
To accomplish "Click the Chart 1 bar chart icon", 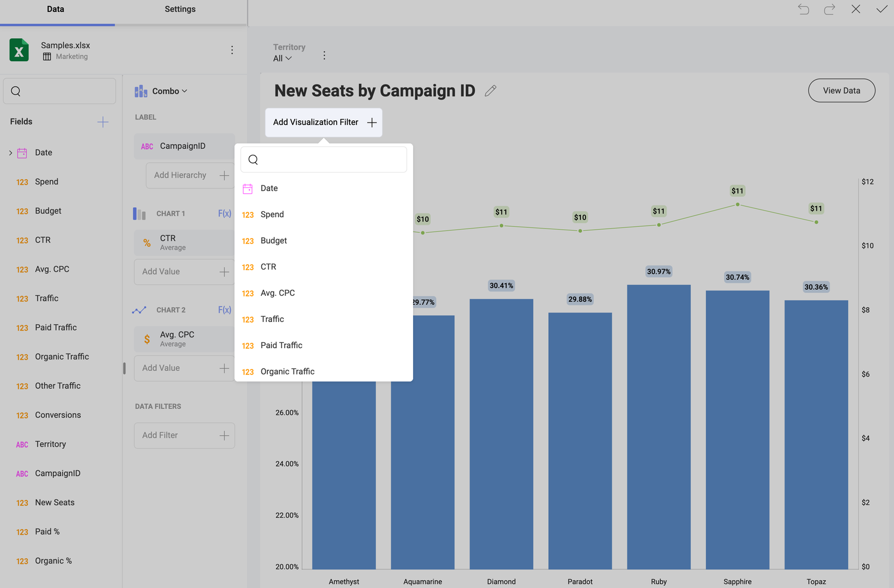I will (x=139, y=214).
